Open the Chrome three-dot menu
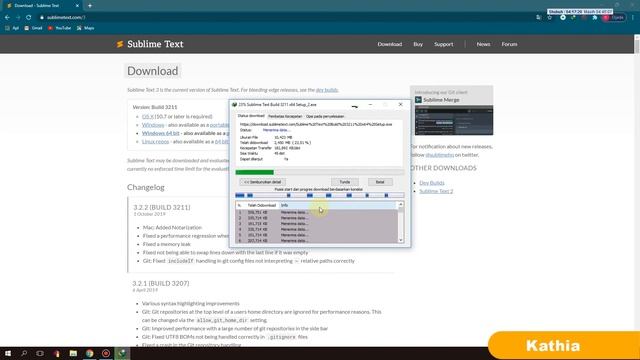 633,18
